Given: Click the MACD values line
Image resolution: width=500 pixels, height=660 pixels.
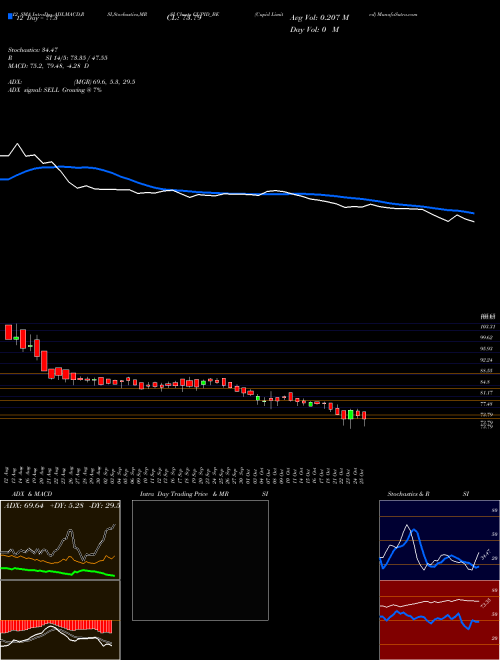Looking at the screenshot, I should point(48,66).
